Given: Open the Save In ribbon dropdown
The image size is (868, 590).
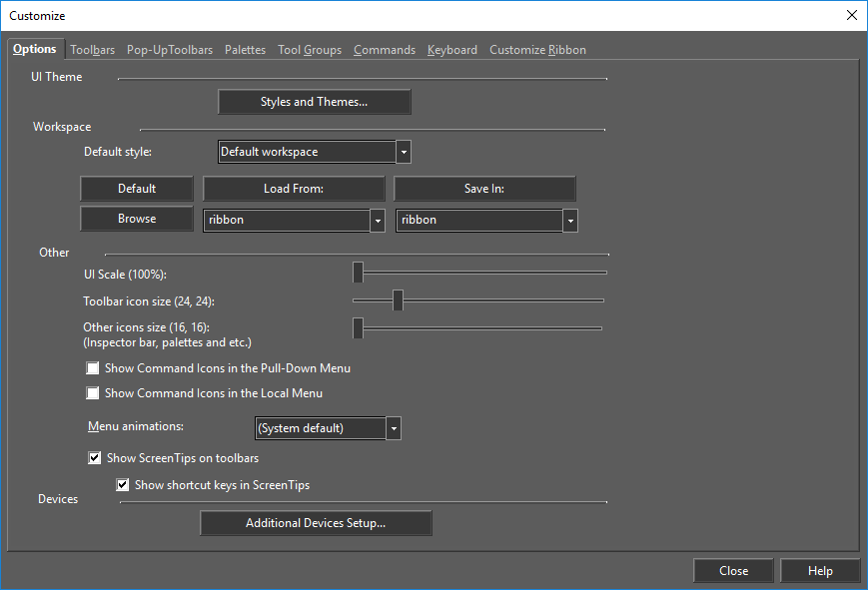Looking at the screenshot, I should coord(569,221).
